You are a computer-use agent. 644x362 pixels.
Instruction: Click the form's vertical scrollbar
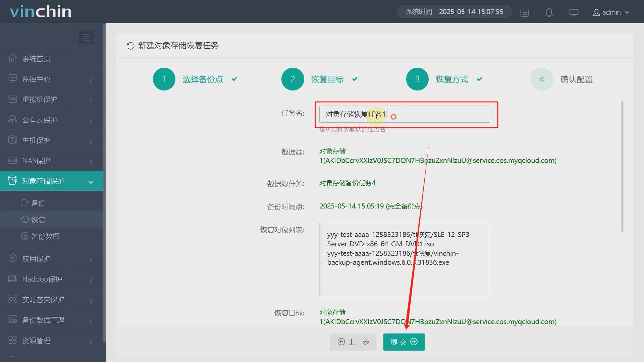622,166
